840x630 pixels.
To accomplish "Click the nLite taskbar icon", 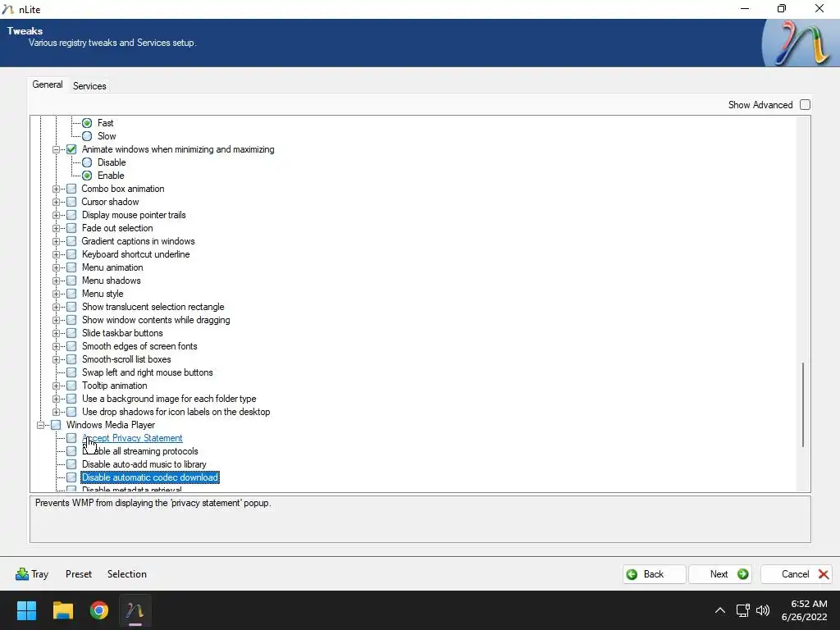I will pyautogui.click(x=135, y=610).
